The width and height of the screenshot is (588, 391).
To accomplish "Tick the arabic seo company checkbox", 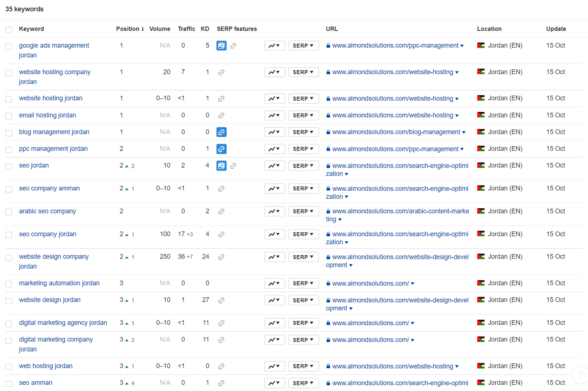I will coord(9,212).
